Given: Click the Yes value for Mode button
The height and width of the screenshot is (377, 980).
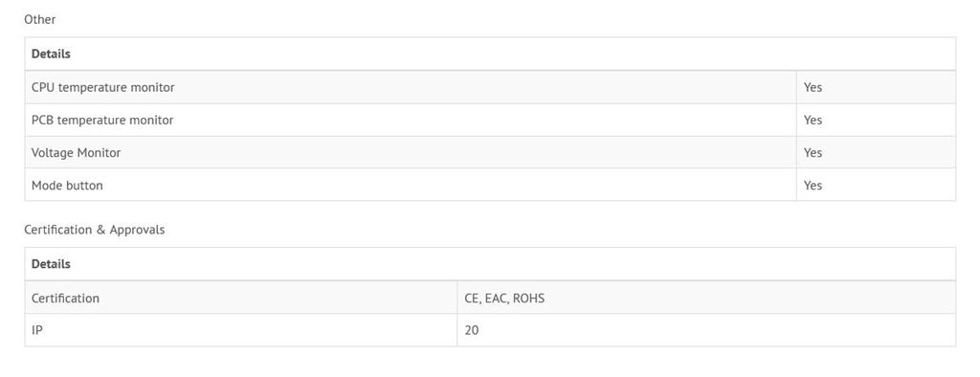Looking at the screenshot, I should coord(813,185).
